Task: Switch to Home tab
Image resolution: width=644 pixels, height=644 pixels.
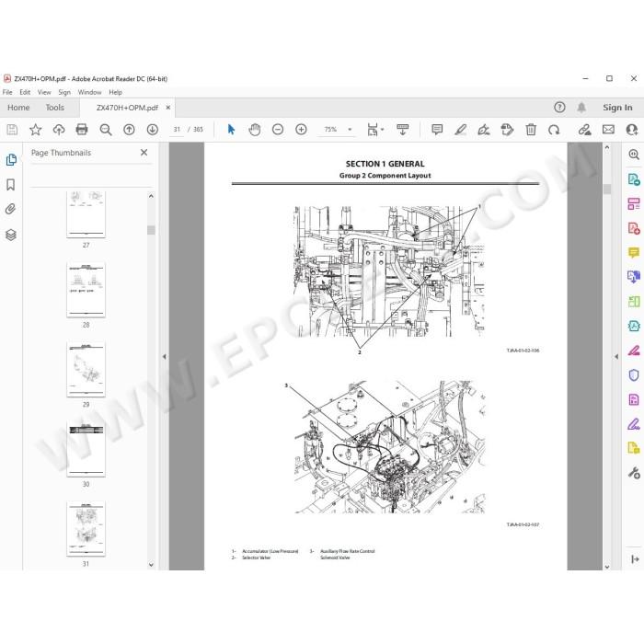Action: click(18, 108)
